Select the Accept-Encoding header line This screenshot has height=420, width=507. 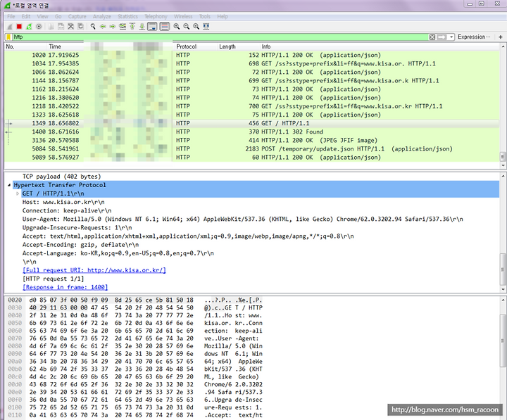(80, 245)
